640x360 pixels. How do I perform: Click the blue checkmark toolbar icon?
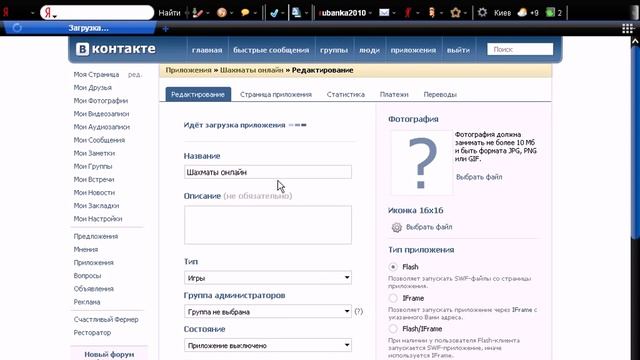274,13
